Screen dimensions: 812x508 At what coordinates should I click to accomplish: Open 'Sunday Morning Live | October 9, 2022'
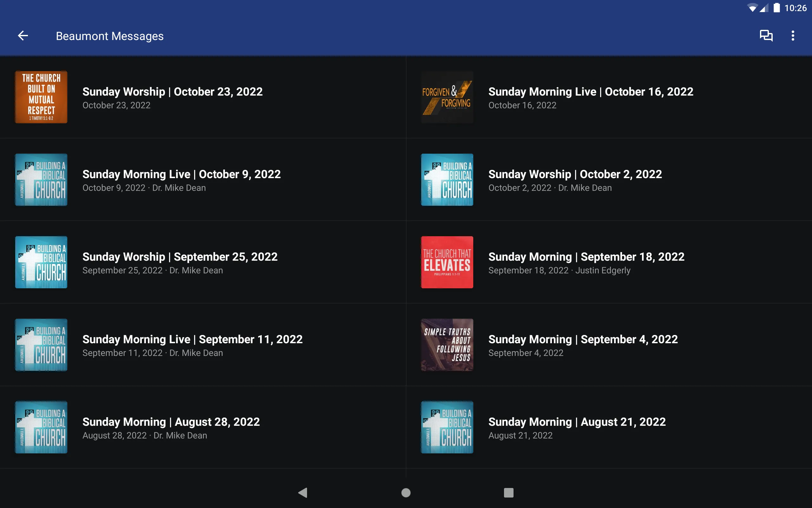[203, 180]
